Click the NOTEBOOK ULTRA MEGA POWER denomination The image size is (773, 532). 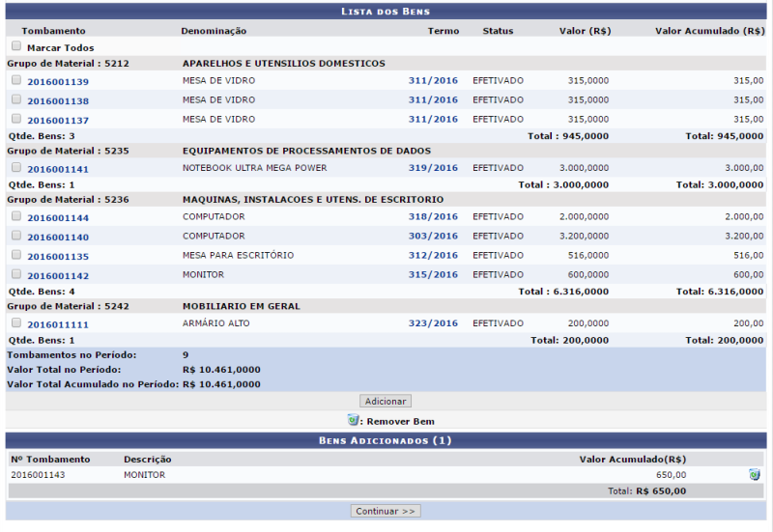pos(254,167)
